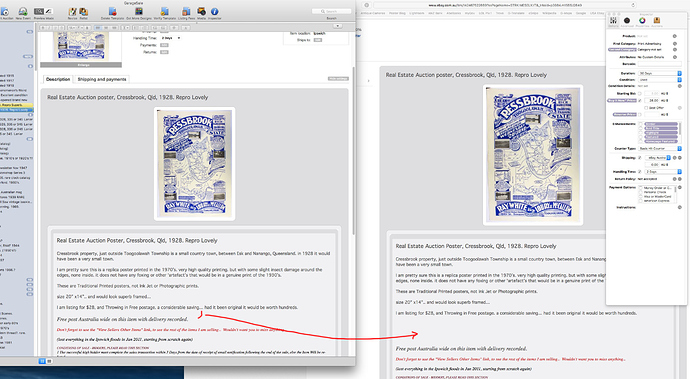Click the Search field in GarageSale toolbar

331,11
